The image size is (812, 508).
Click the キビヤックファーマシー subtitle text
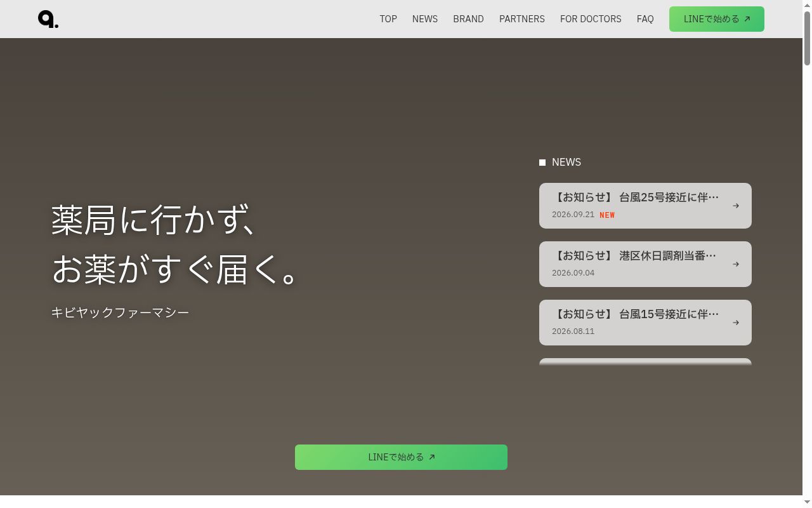[x=121, y=312]
